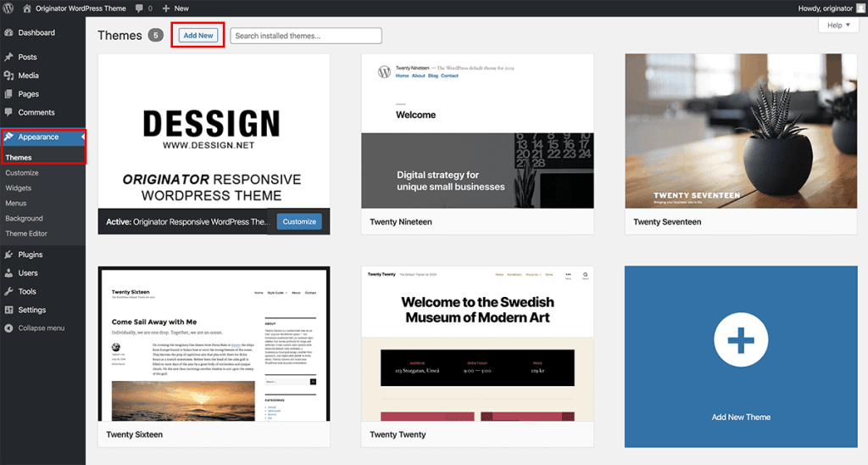This screenshot has height=465, width=868.
Task: Click the home icon beside the site name
Action: 26,8
